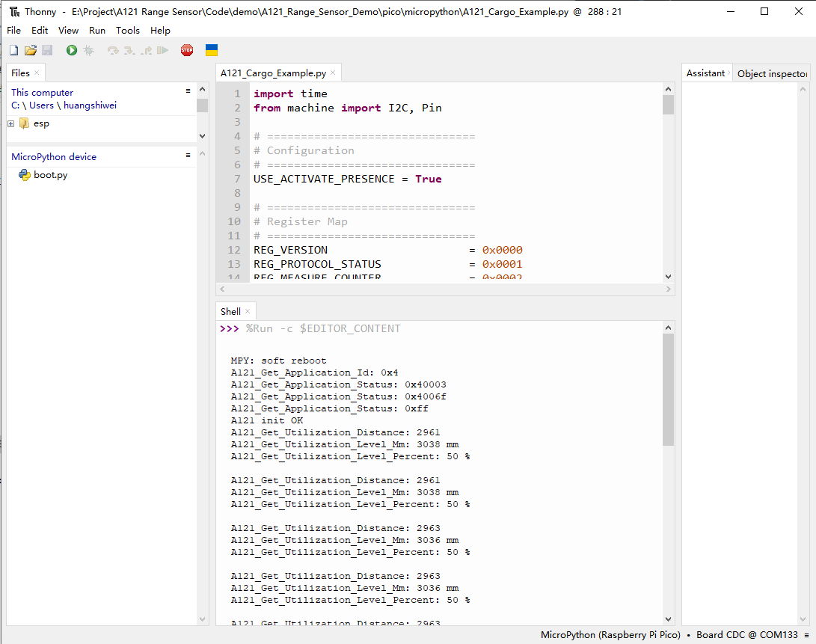The height and width of the screenshot is (644, 816).
Task: Open This computer panel menu
Action: (x=188, y=91)
